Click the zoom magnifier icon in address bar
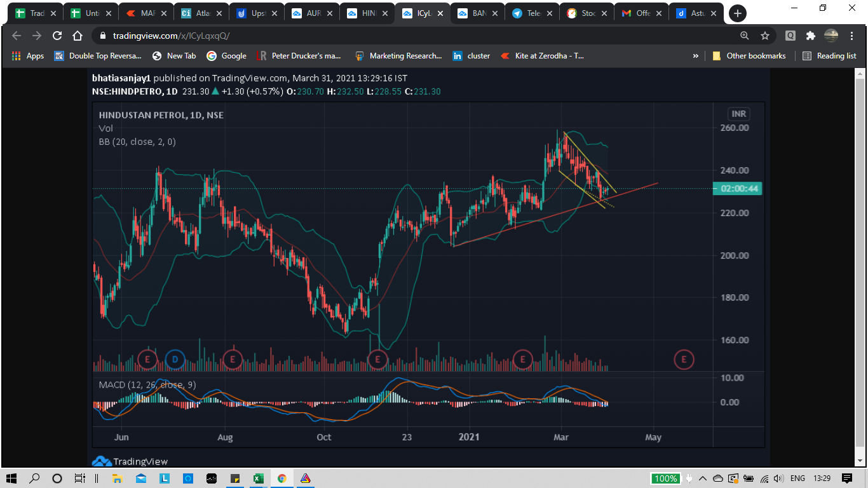The image size is (868, 488). (745, 36)
